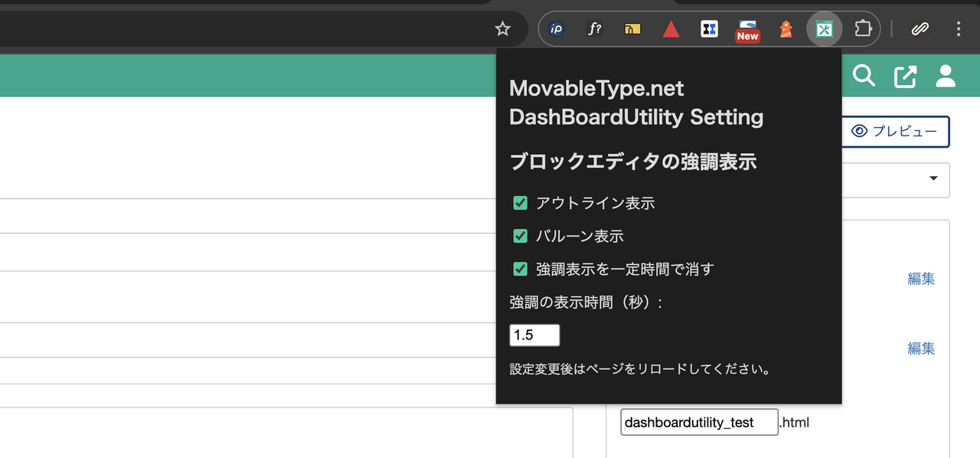Open the iP extension icon

[x=557, y=29]
